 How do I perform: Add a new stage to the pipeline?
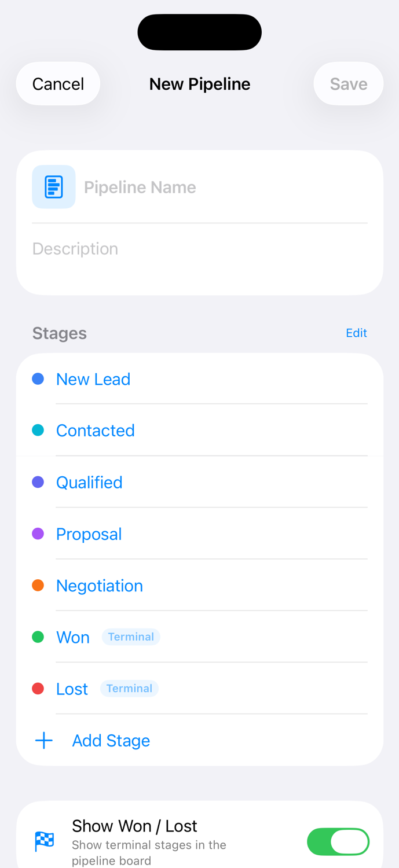[111, 740]
